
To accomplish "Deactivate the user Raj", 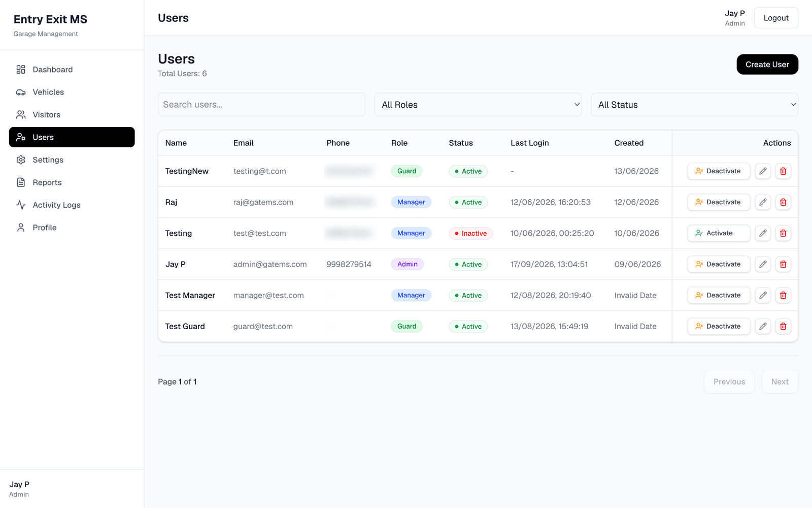I will click(719, 202).
